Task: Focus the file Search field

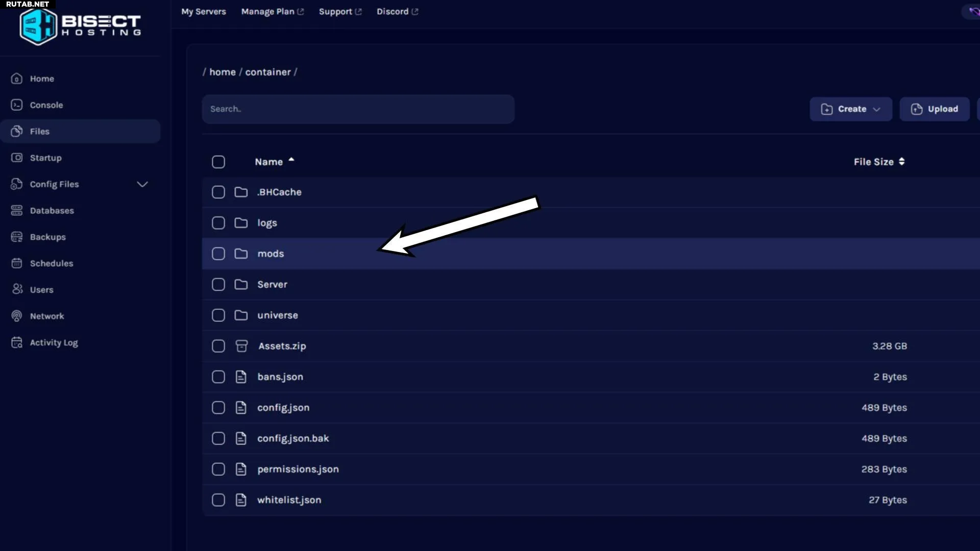Action: pos(357,109)
